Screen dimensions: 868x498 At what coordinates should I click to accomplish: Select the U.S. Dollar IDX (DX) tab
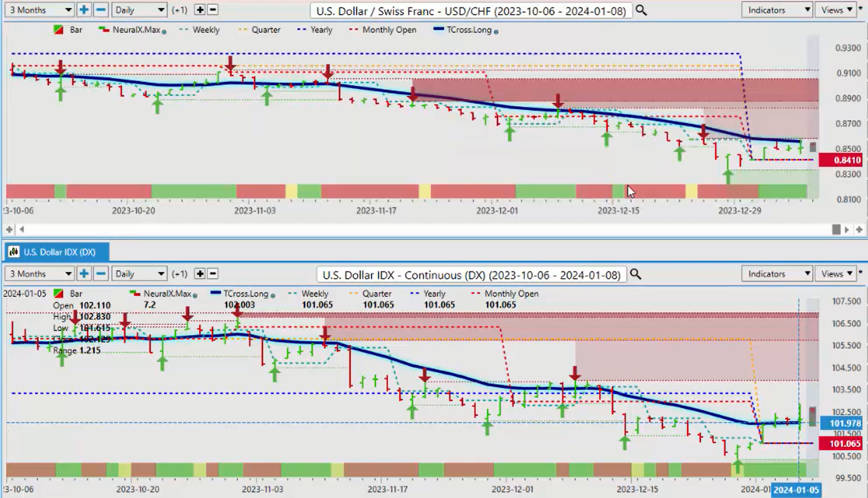[x=58, y=251]
